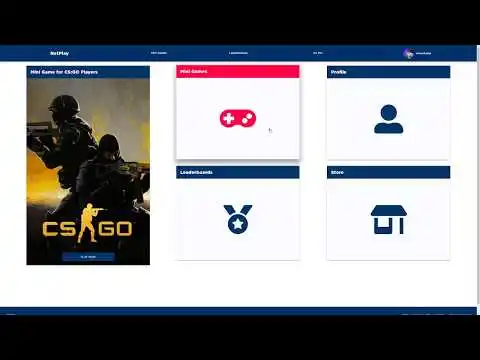The width and height of the screenshot is (480, 360).
Task: Click the button below the CS:GO logo
Action: [88, 257]
